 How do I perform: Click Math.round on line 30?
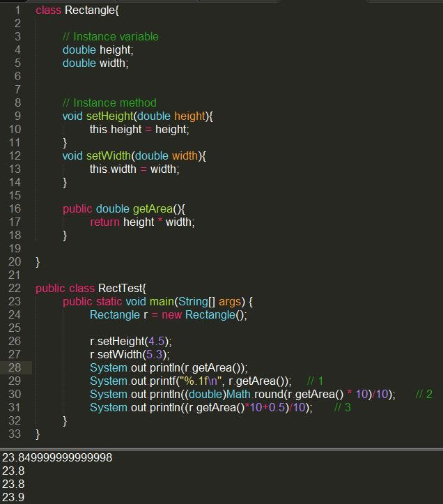click(255, 394)
